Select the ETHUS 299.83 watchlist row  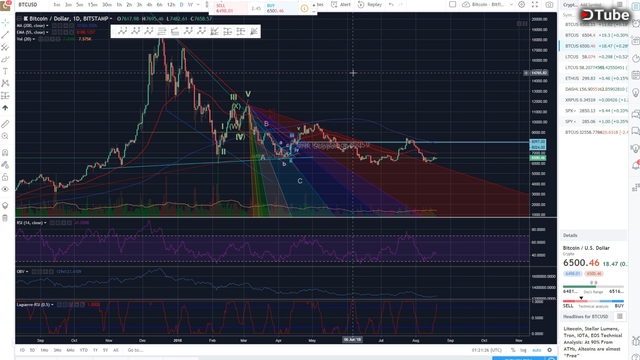pyautogui.click(x=594, y=78)
